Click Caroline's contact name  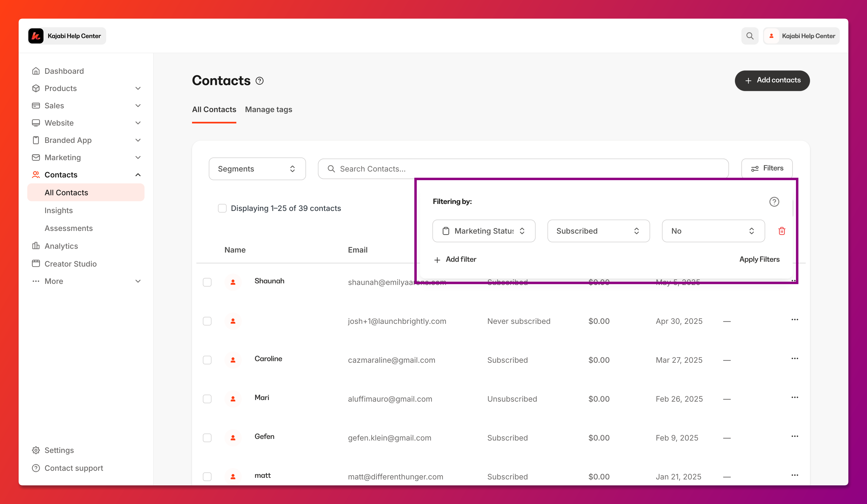tap(268, 358)
